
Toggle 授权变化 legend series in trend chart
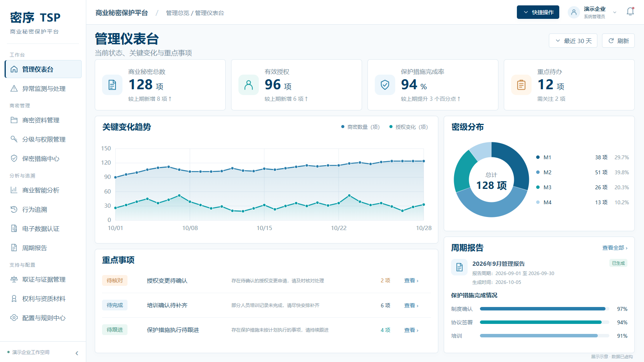(409, 127)
